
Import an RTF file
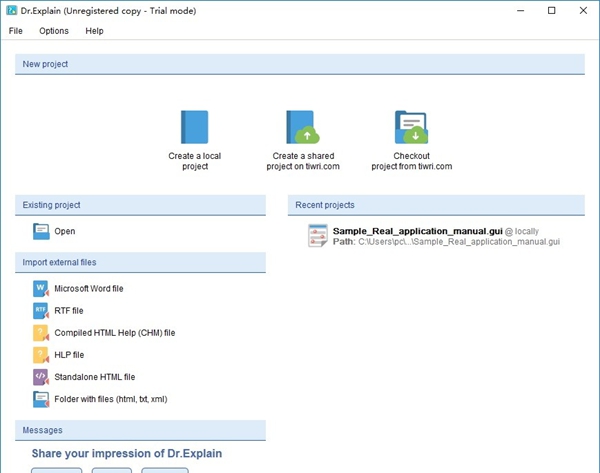coord(69,311)
